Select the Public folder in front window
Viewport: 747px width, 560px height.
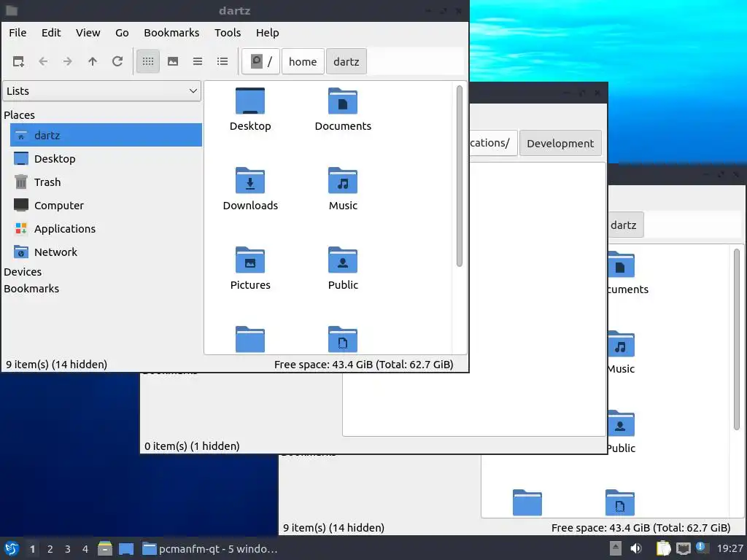click(343, 268)
